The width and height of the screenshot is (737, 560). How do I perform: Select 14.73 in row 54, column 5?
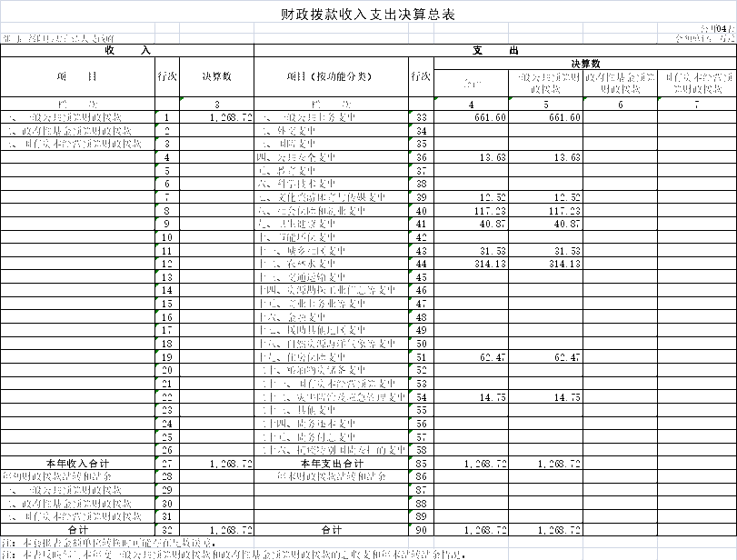coord(545,397)
